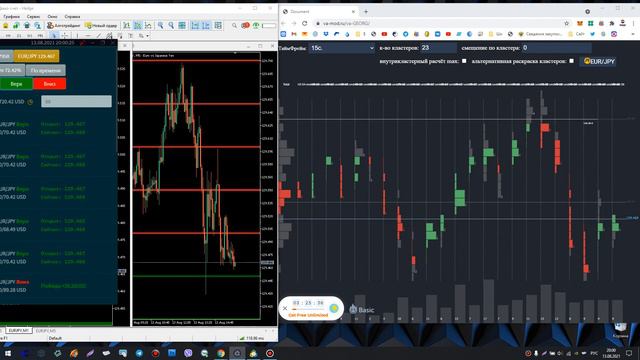This screenshot has height=360, width=640.
Task: Open Twitter bookmark in bookmarks bar
Action: coord(592,34)
